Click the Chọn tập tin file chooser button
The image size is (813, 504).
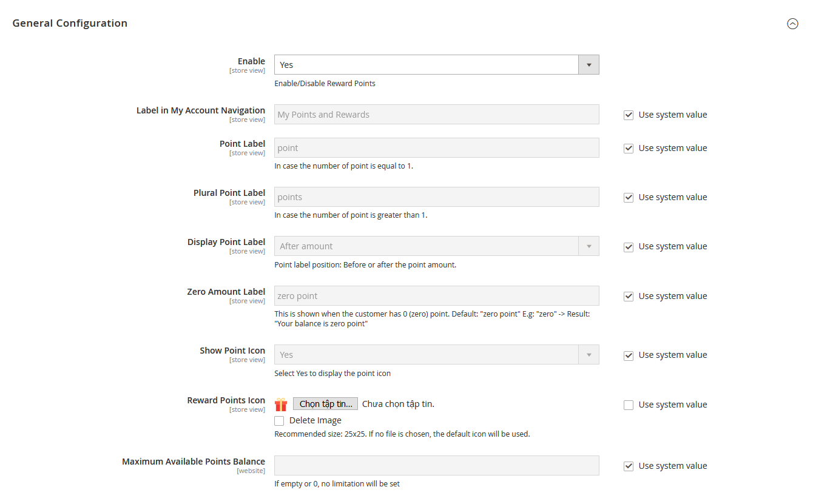[x=325, y=404]
